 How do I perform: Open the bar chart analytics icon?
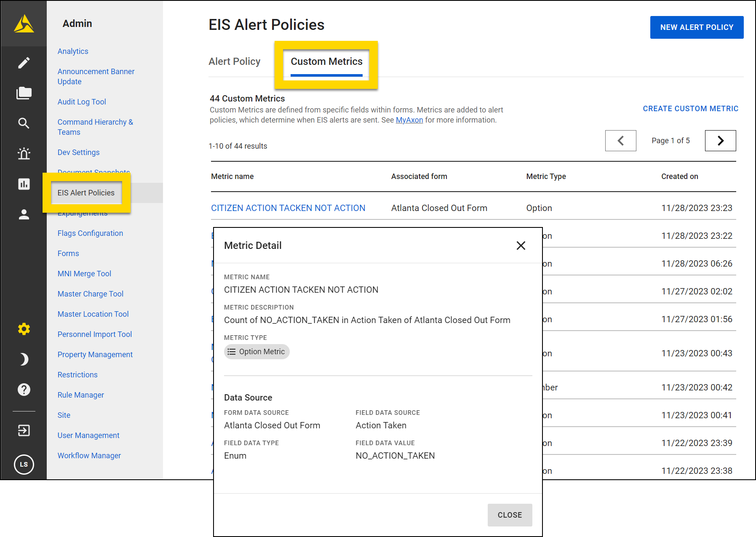(x=24, y=184)
